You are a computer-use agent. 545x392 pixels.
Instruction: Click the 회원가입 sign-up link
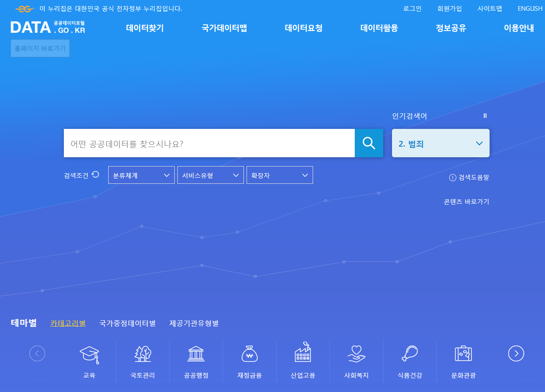click(450, 8)
